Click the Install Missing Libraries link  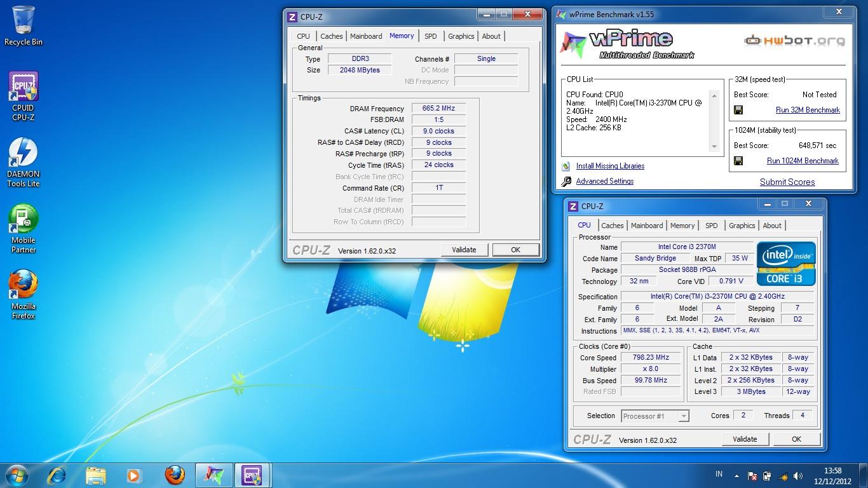coord(610,166)
